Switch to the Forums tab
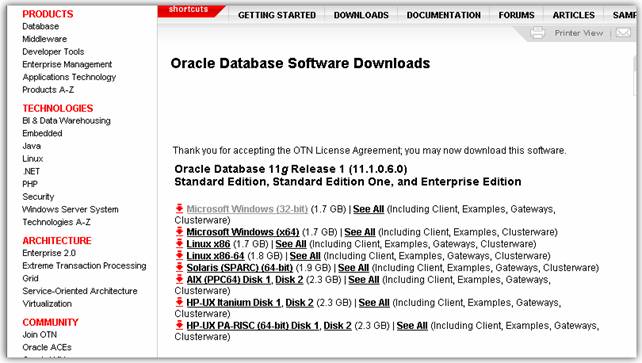The image size is (642, 363). (516, 15)
